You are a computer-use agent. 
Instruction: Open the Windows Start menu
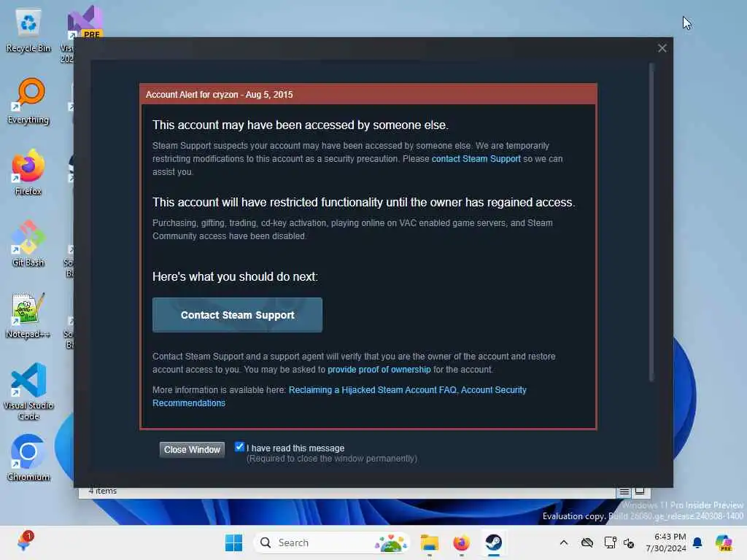tap(233, 542)
